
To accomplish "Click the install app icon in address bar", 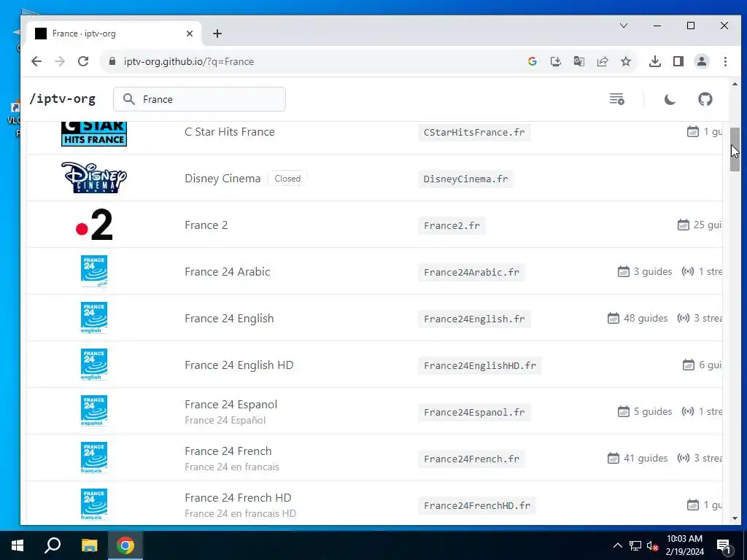I will pyautogui.click(x=555, y=61).
